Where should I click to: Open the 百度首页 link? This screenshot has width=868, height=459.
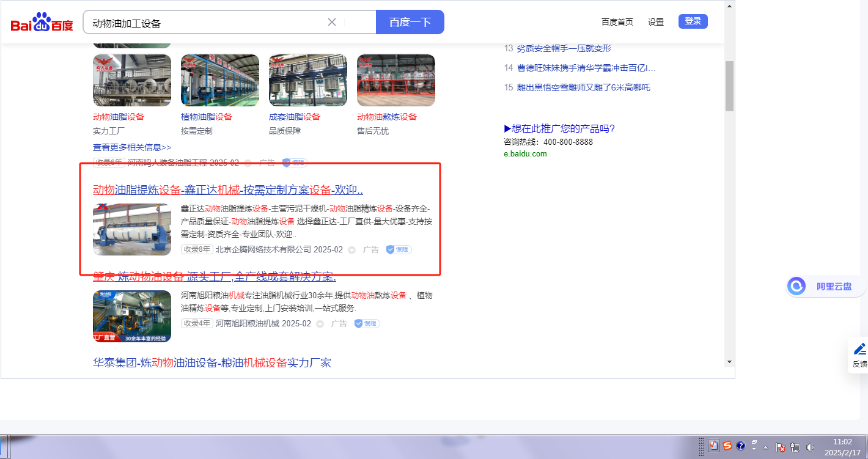click(x=617, y=22)
